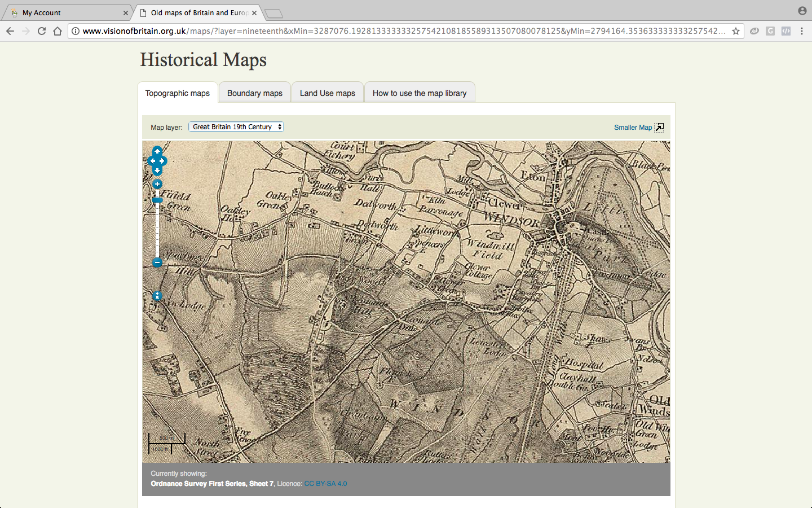The image size is (812, 508).
Task: Click the map information 'i' button
Action: [x=157, y=296]
